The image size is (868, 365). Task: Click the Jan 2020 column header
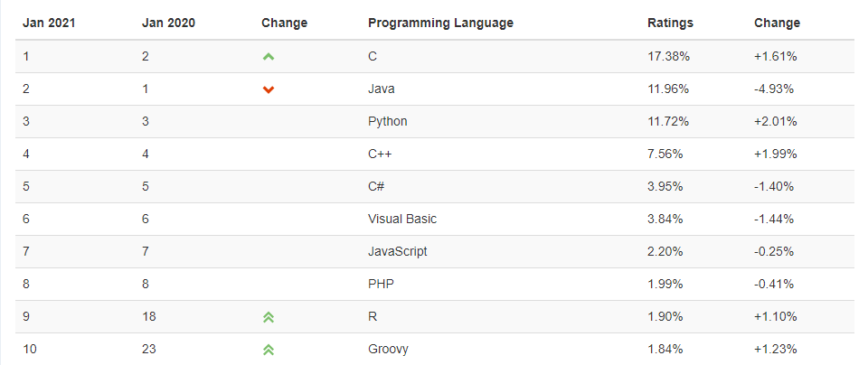pyautogui.click(x=168, y=23)
